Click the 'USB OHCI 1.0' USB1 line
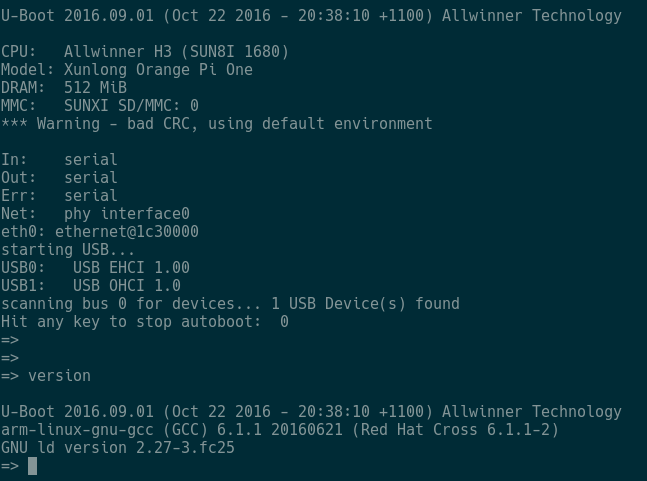 coord(91,285)
